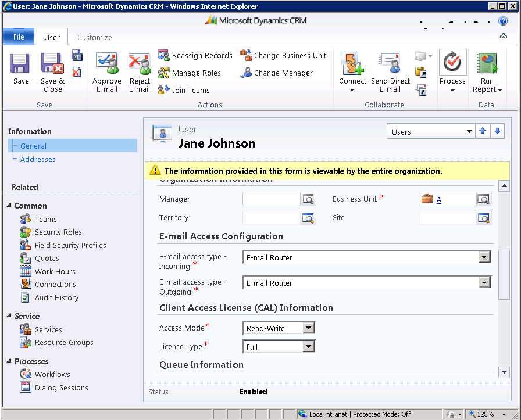Open Security Roles related item
Viewport: 521px width, 420px height.
click(x=51, y=232)
